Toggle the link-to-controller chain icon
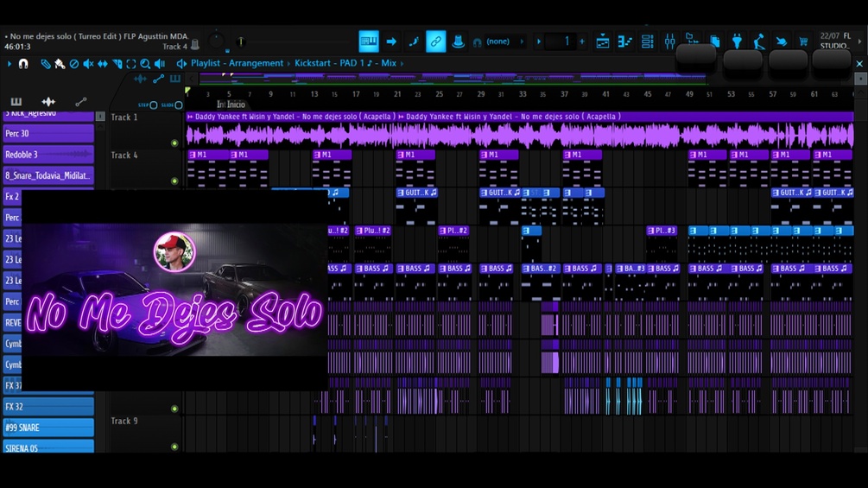 [435, 41]
